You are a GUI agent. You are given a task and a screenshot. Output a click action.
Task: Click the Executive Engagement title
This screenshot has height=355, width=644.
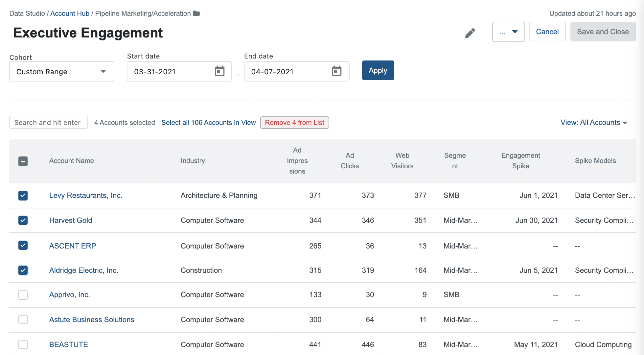click(88, 33)
